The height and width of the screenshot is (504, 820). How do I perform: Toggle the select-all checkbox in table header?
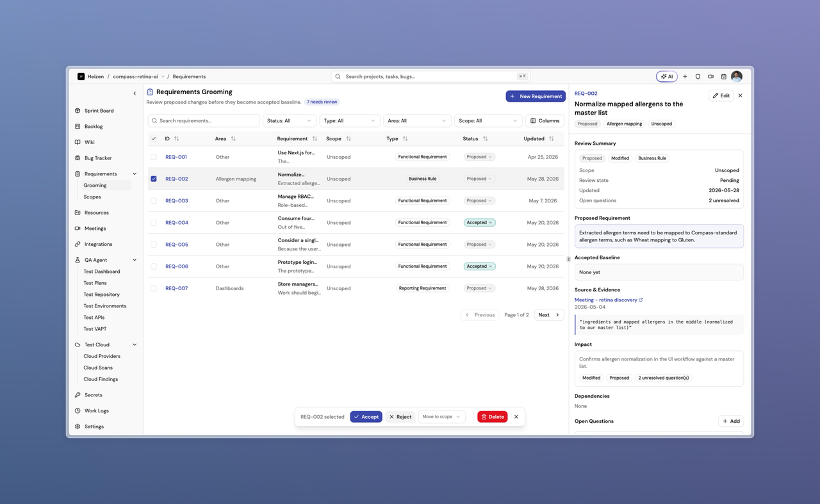pos(153,139)
